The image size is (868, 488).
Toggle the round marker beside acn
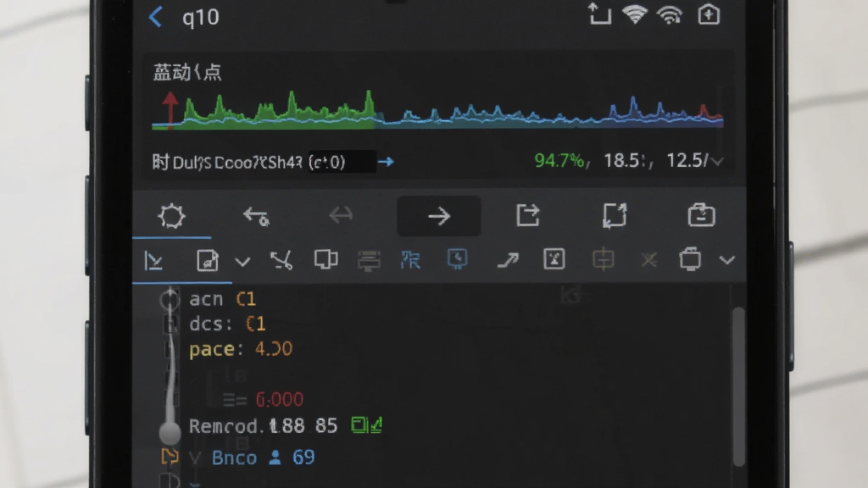click(170, 299)
